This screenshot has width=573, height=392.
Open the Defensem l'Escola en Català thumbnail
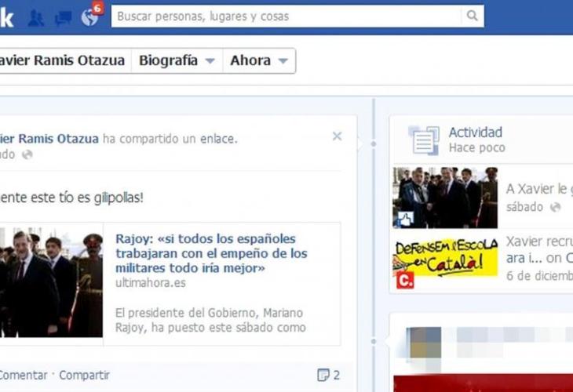point(445,263)
